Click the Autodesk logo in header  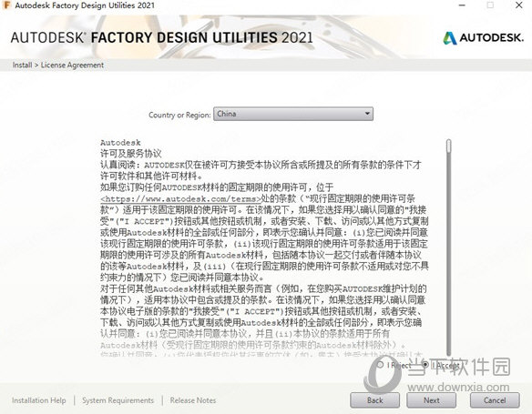point(483,37)
